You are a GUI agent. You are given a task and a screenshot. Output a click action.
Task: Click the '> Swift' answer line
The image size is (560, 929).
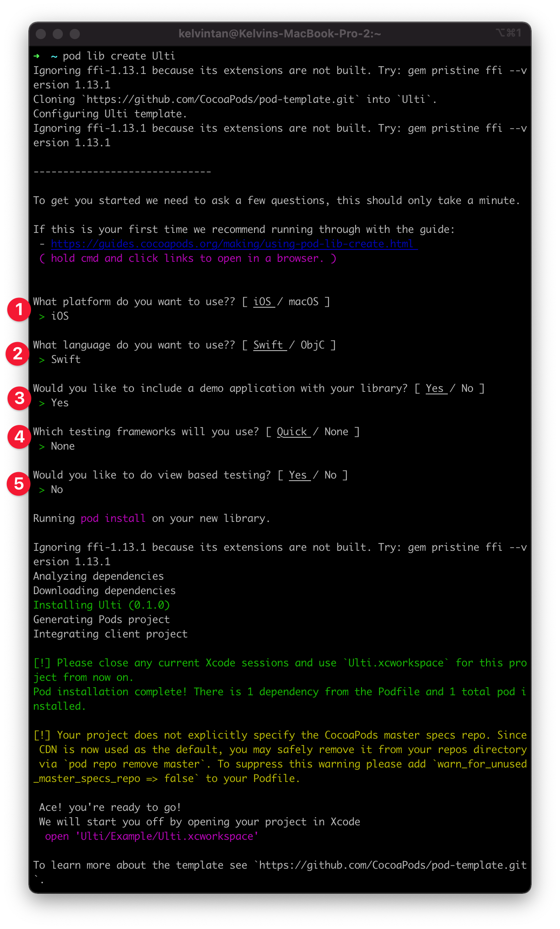click(x=60, y=360)
